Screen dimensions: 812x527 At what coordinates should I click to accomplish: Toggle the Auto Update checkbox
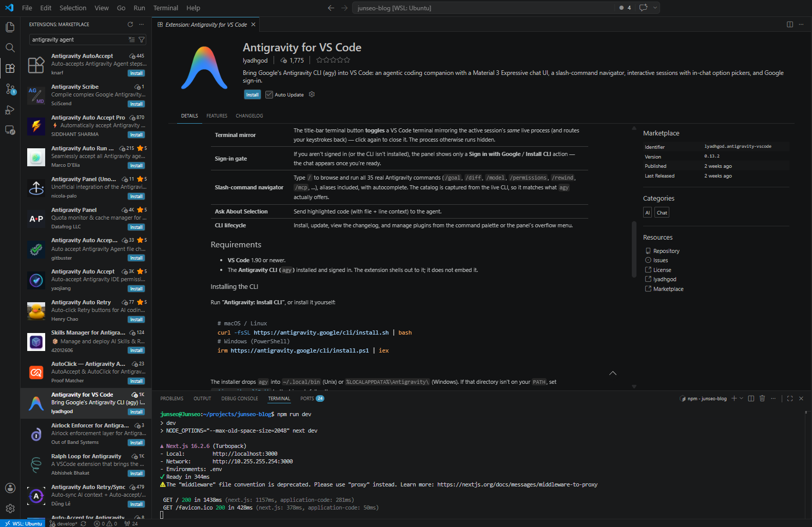[x=269, y=94]
